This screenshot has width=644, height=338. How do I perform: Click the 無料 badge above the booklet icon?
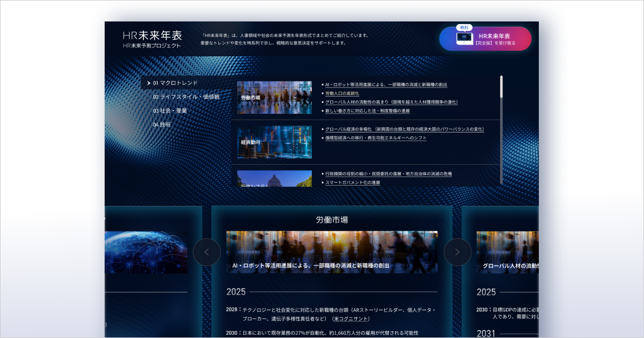point(464,27)
